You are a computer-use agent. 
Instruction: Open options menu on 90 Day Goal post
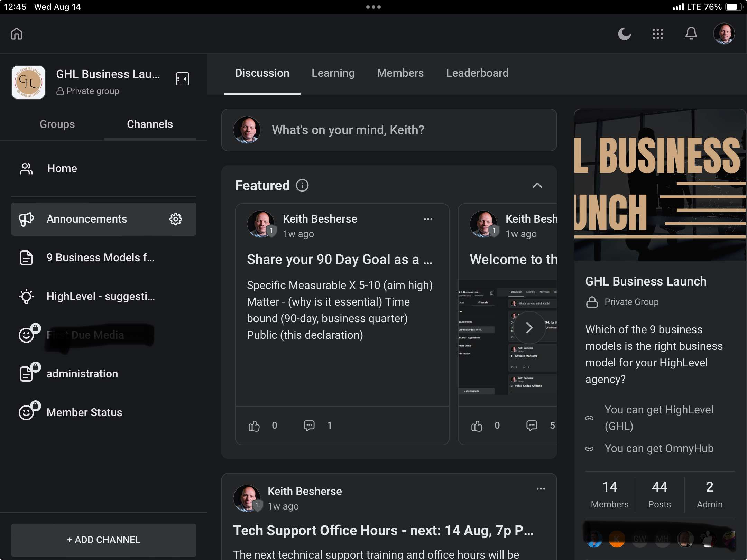point(428,219)
